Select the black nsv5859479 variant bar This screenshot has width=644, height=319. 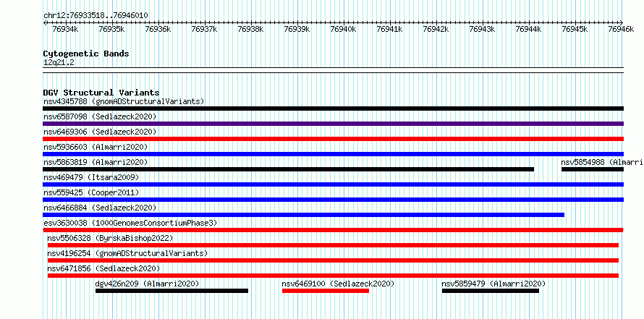[x=491, y=291]
